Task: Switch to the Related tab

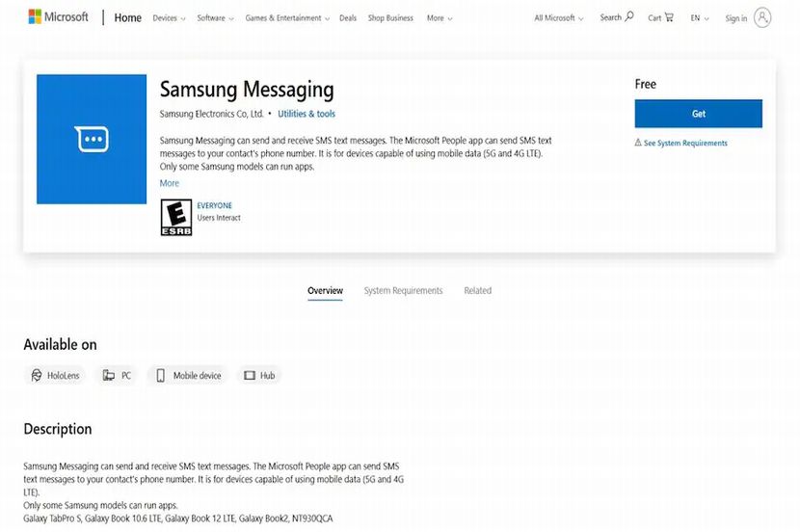Action: pos(477,291)
